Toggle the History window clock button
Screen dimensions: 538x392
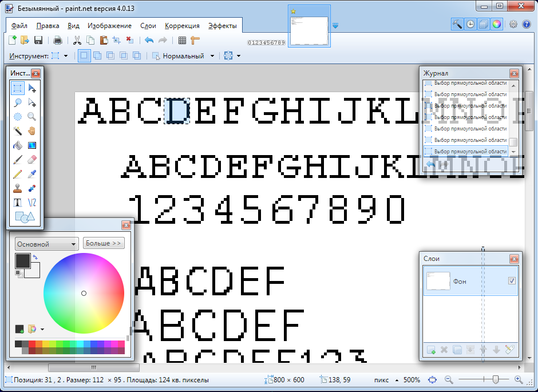pyautogui.click(x=470, y=24)
